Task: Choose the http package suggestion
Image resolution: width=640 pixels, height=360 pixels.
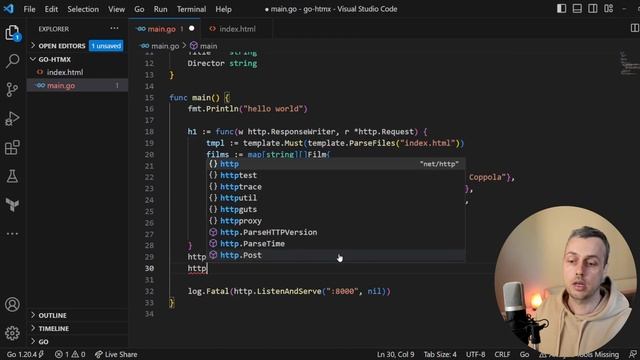Action: [335, 164]
